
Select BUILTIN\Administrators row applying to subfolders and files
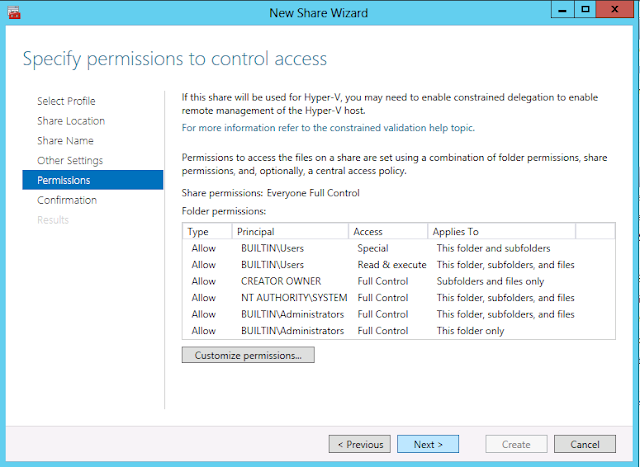click(399, 314)
